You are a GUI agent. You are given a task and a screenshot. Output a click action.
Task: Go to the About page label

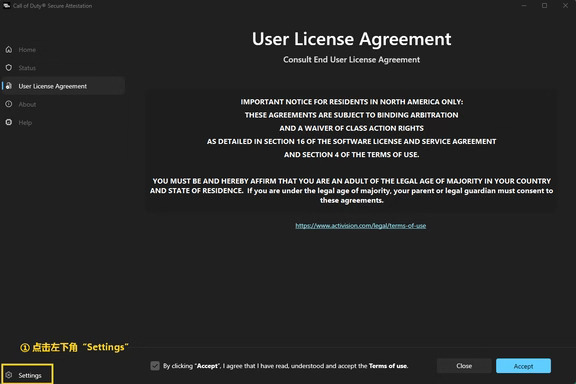[28, 104]
